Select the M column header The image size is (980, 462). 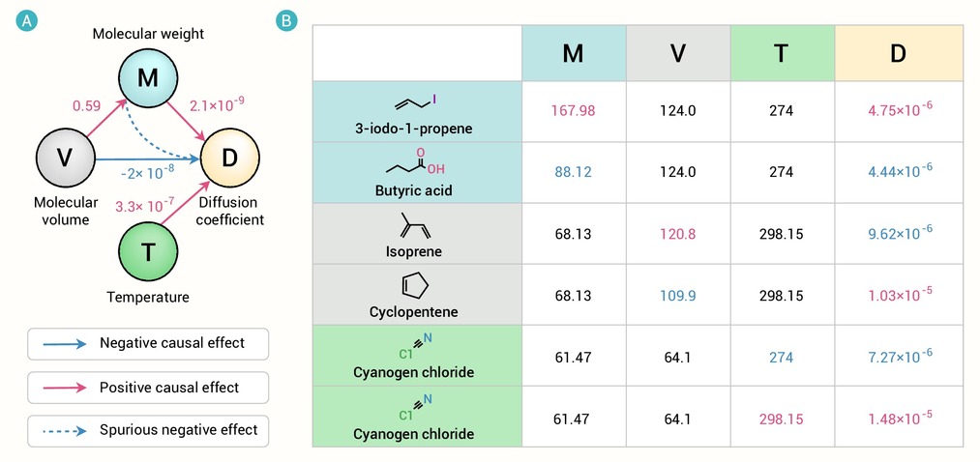(x=574, y=54)
